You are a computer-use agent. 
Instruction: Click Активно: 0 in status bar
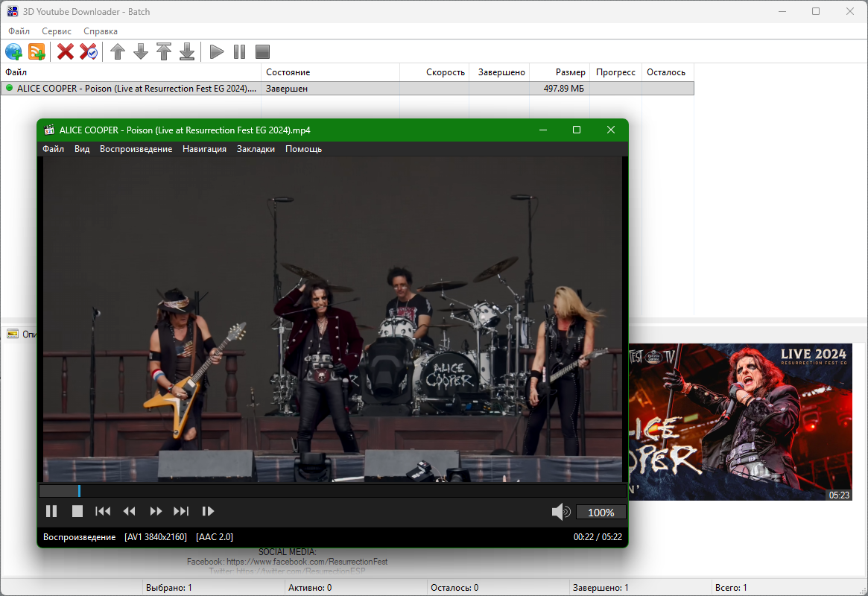(x=310, y=588)
